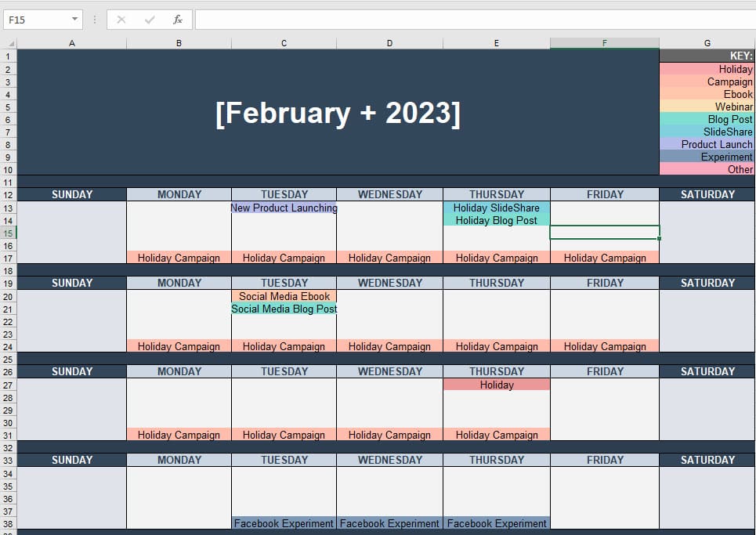Screen dimensions: 756x535
Task: Click Friday's Holiday Campaign in row 24
Action: tap(605, 346)
